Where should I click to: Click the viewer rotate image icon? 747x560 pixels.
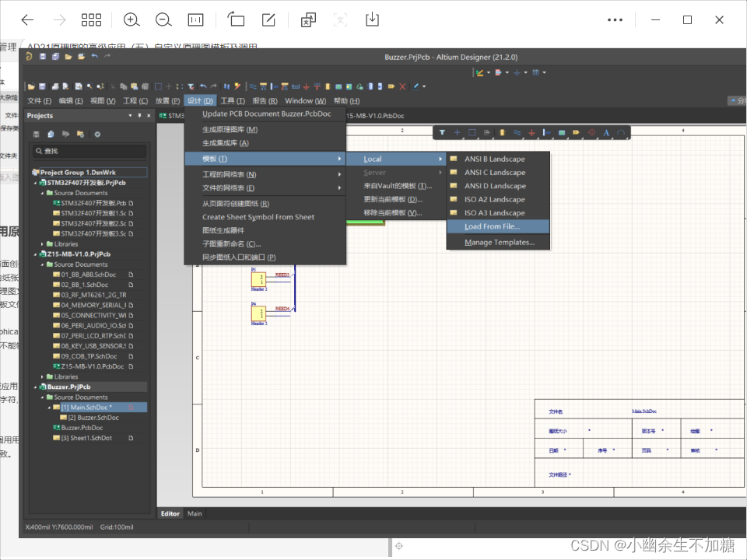[236, 19]
